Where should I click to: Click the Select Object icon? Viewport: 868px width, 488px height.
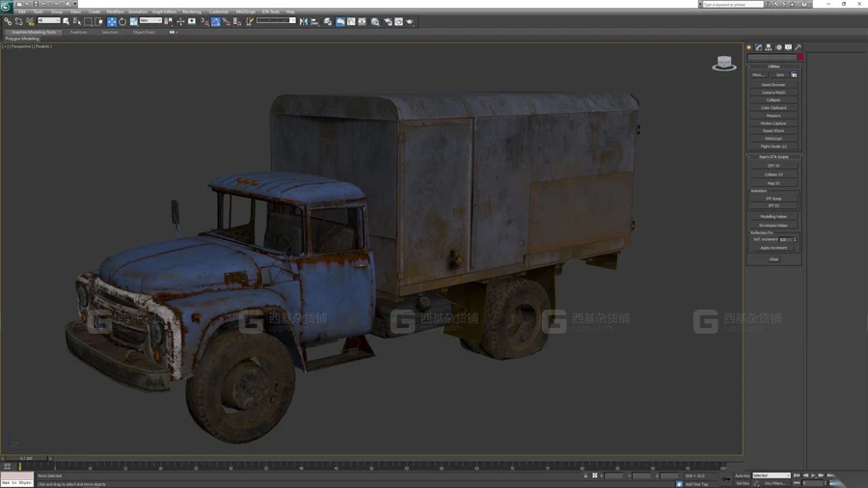(x=66, y=21)
